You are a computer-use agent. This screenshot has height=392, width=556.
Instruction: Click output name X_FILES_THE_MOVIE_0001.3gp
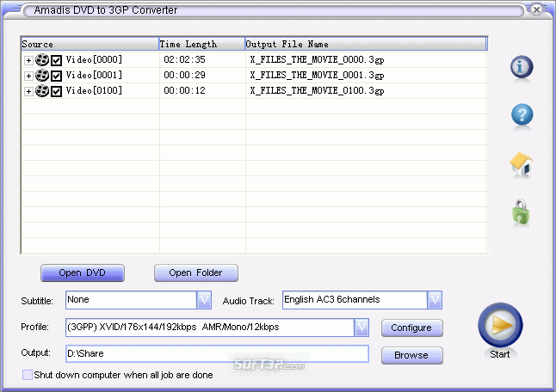pos(317,75)
